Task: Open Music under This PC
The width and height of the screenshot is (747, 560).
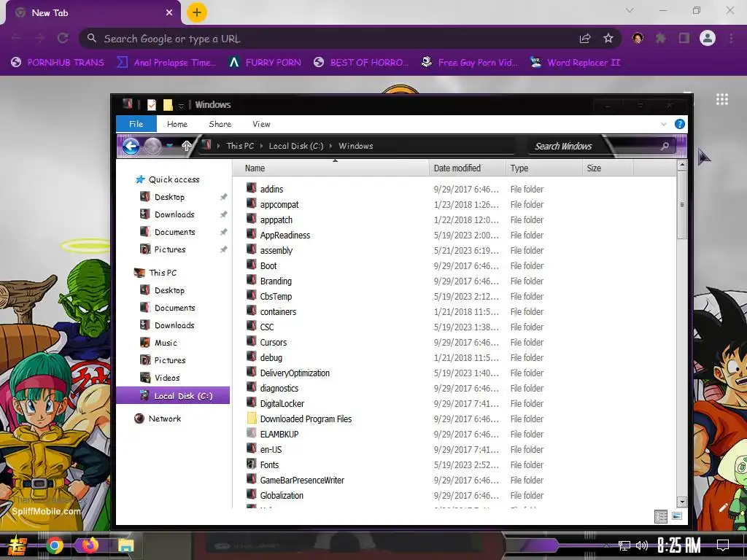Action: click(166, 343)
